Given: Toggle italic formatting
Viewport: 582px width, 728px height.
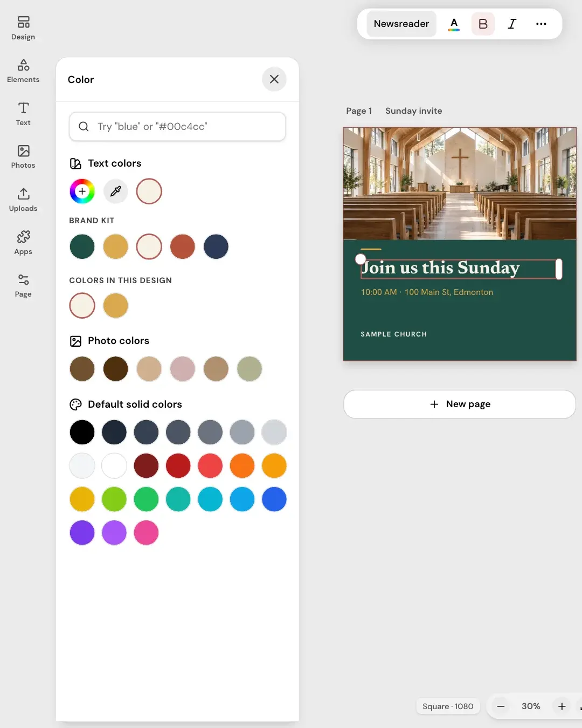Looking at the screenshot, I should 512,24.
